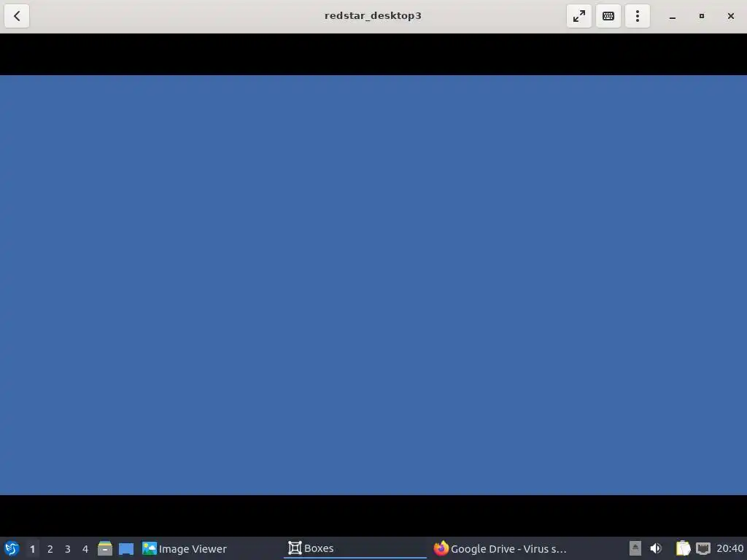Open the application launcher menu

(12, 548)
